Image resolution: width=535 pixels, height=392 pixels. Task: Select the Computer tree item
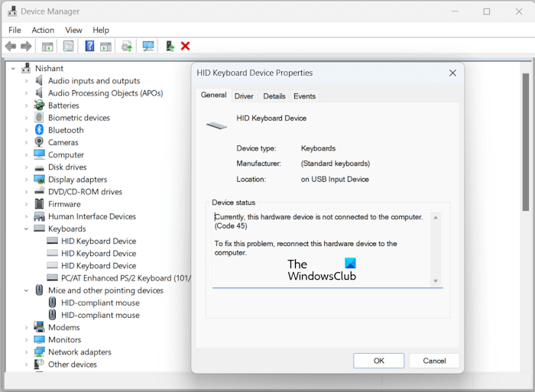66,154
